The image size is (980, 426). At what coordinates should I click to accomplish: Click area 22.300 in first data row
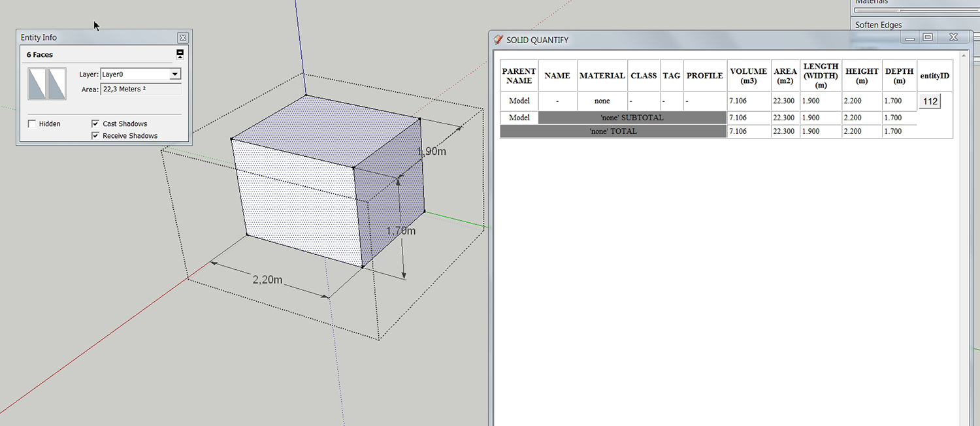(784, 101)
